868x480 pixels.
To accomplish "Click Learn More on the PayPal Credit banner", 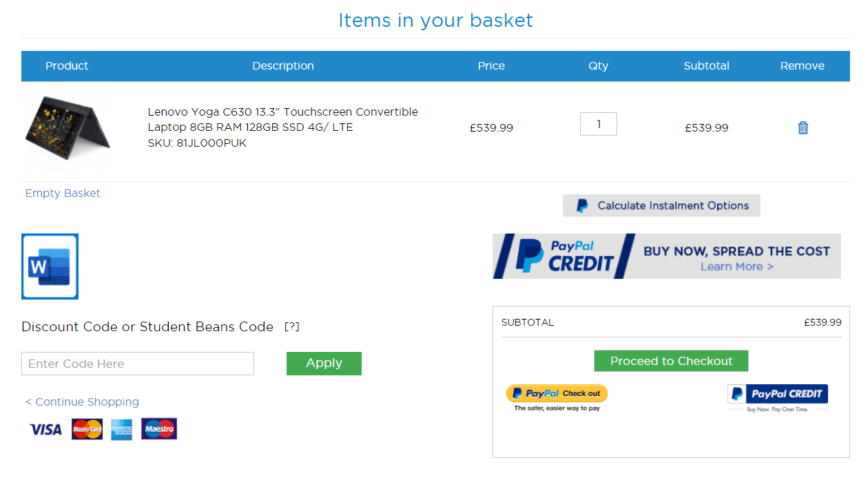I will [x=736, y=267].
